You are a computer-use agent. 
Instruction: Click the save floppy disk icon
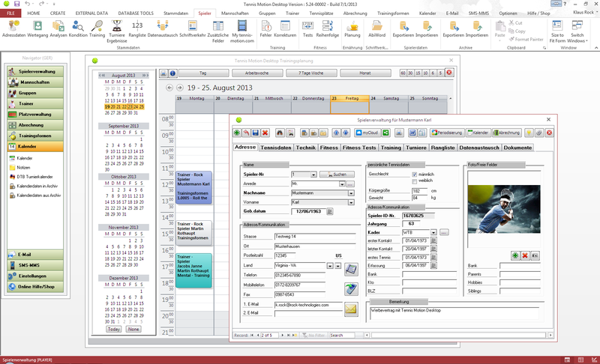pyautogui.click(x=256, y=133)
